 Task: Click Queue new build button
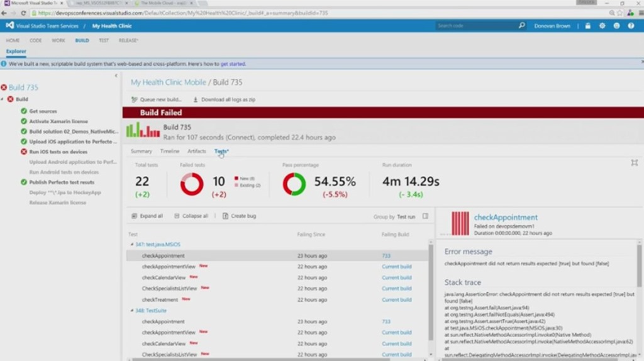(157, 99)
